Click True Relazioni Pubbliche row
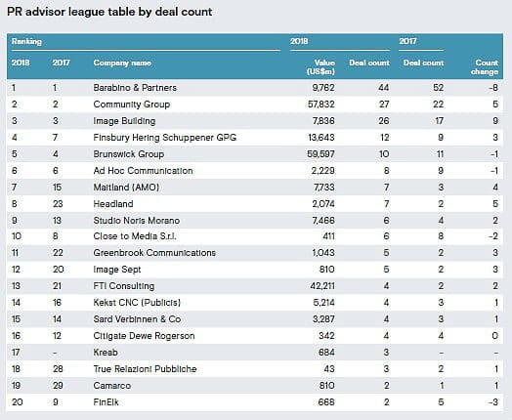512x420 pixels. click(255, 369)
